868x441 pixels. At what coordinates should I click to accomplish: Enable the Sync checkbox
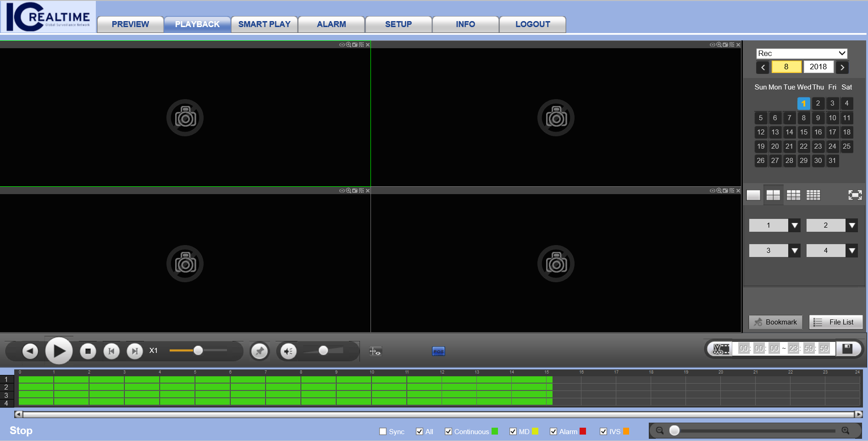point(383,431)
